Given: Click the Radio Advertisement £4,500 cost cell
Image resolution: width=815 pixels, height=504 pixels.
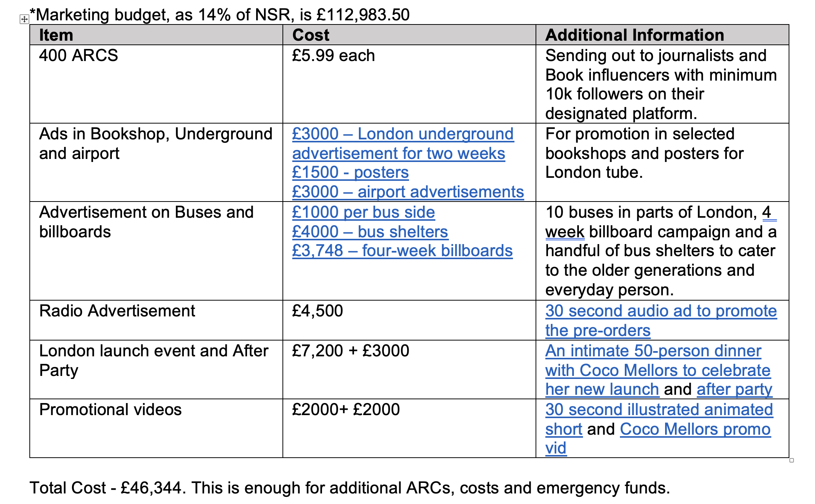Looking at the screenshot, I should [x=409, y=320].
